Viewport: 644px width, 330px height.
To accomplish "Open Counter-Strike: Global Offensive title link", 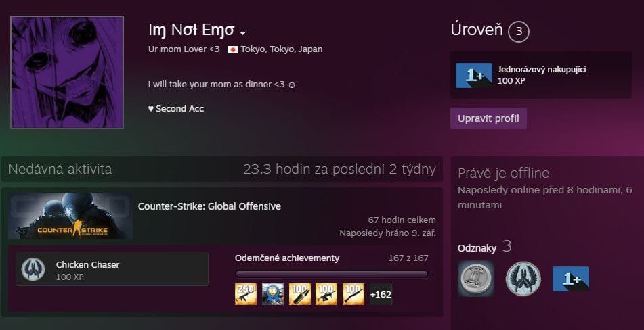I will (209, 206).
